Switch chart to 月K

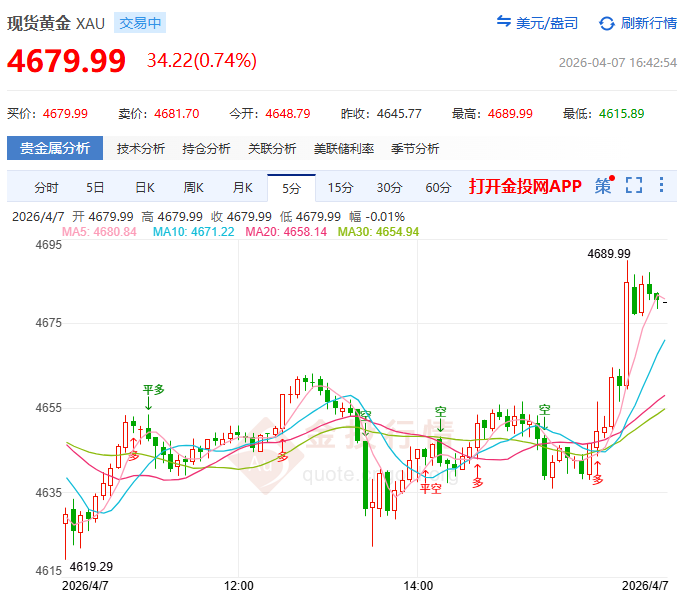click(x=242, y=188)
